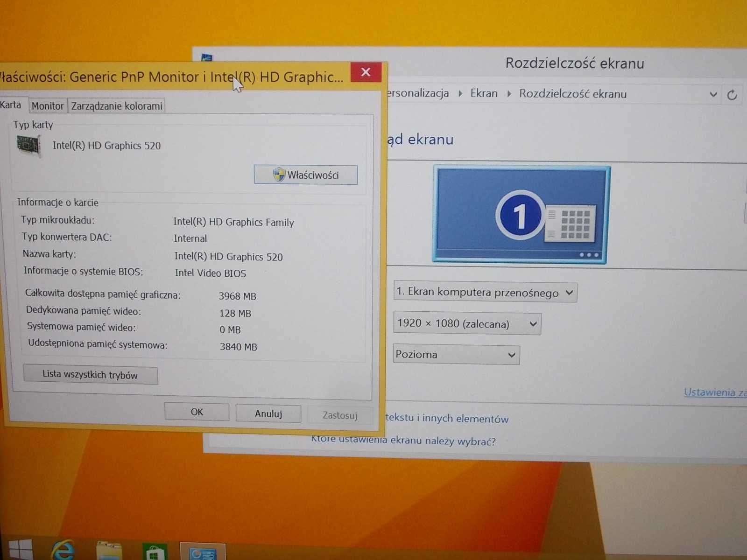The height and width of the screenshot is (560, 747).
Task: Click the 3840 MB shared memory value
Action: pyautogui.click(x=238, y=347)
